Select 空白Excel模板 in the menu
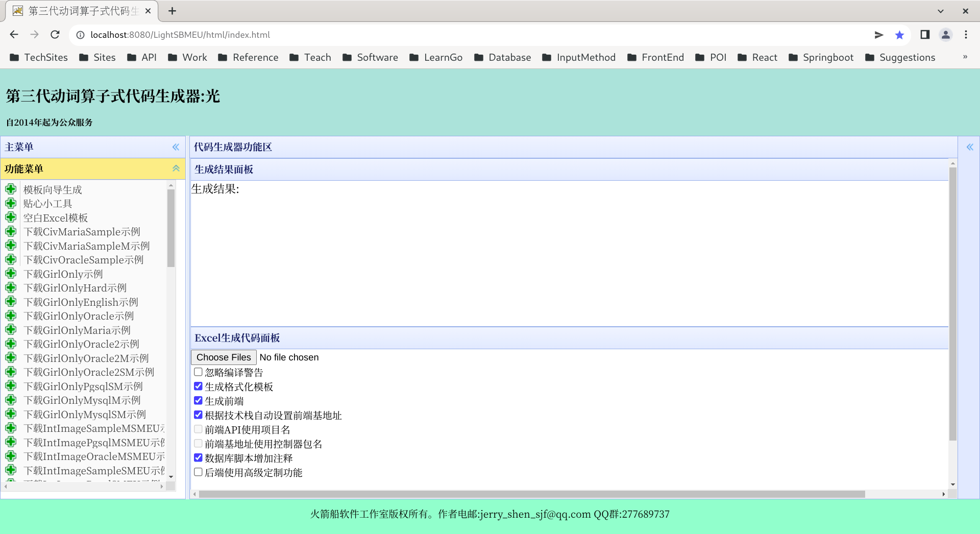This screenshot has height=534, width=980. coord(56,217)
